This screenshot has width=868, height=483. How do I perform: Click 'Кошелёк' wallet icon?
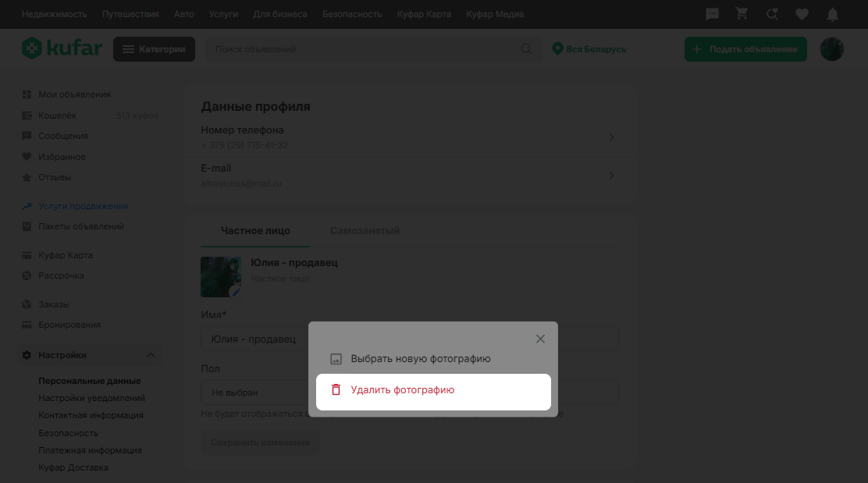pos(27,115)
